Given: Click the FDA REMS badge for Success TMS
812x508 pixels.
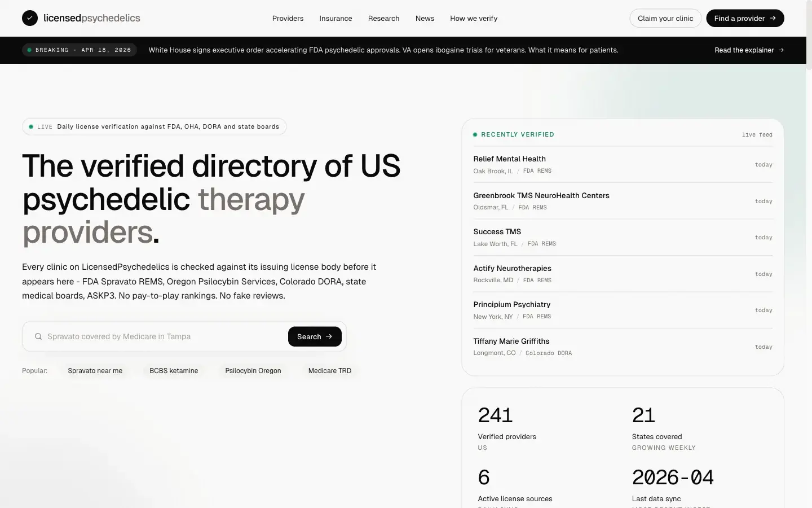Looking at the screenshot, I should click(541, 244).
